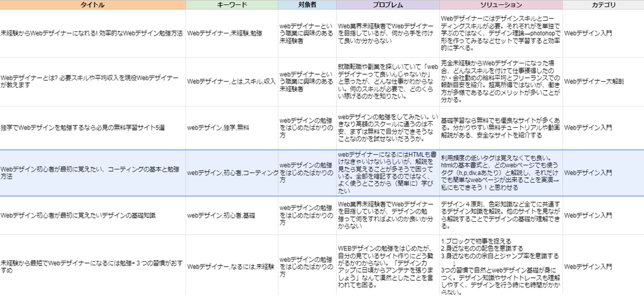Click title cell Webデザイナーとは? 必要スキルや平均収入
644x296 pixels.
coord(93,82)
